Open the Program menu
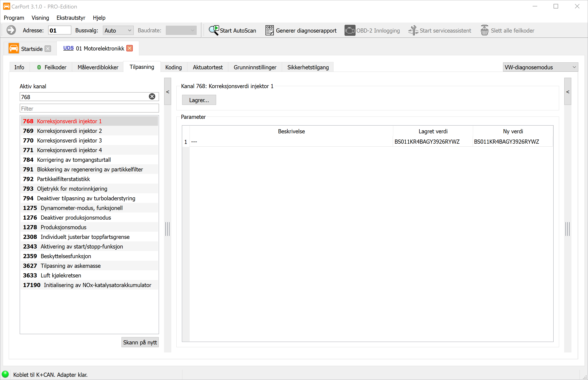Viewport: 588px width, 380px height. [x=14, y=18]
